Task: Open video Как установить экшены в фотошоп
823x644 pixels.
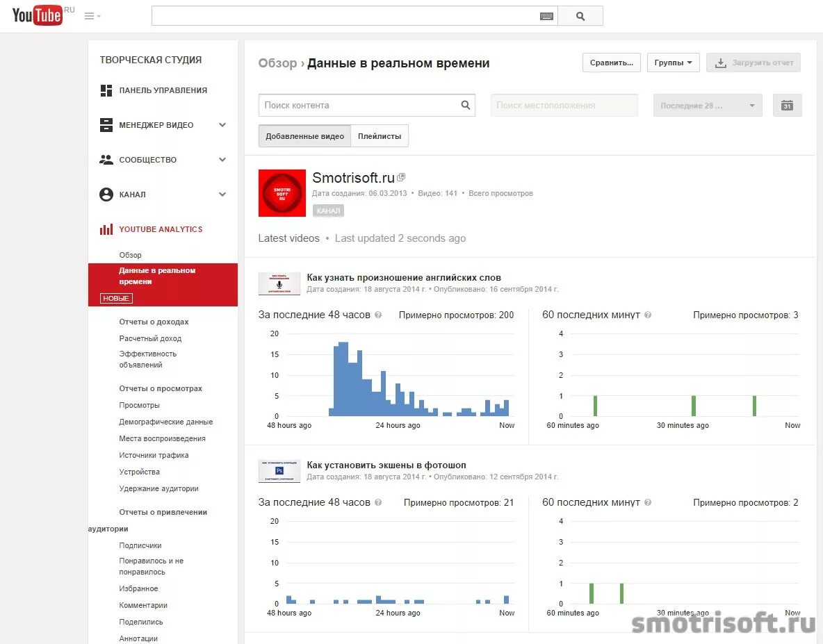Action: [386, 465]
